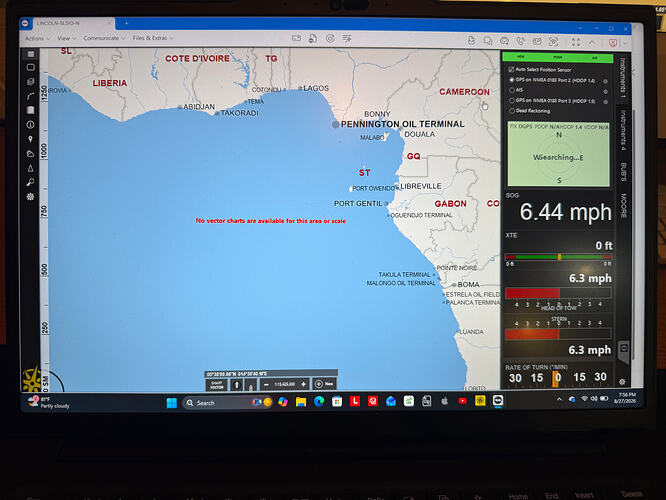
Task: Click the GPS satellite Searching display
Action: pyautogui.click(x=559, y=154)
